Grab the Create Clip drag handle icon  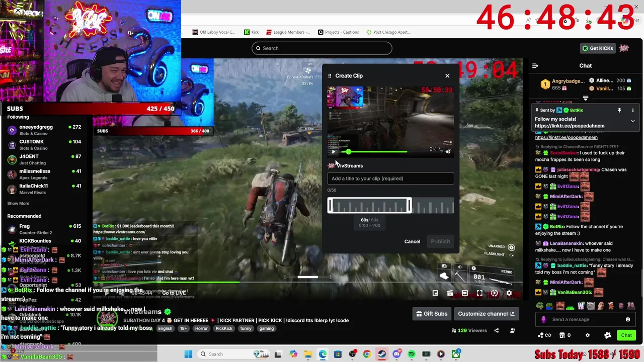click(330, 76)
